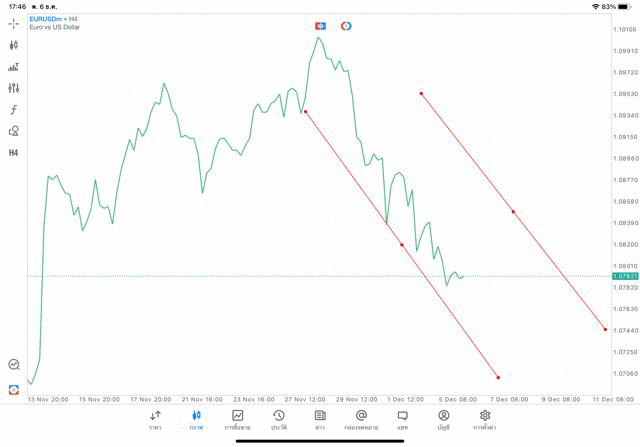Open the บัญชี (Accounts) tab
Screen dimensions: 640x447
tap(443, 420)
